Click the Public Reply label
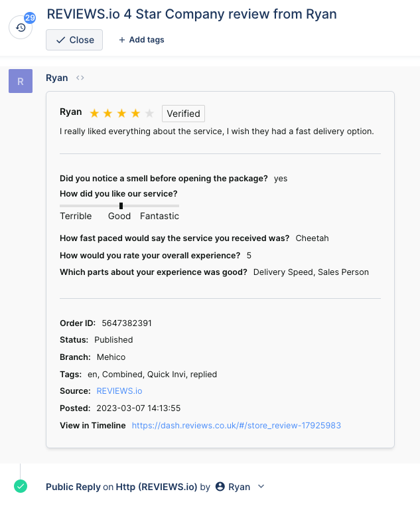This screenshot has width=420, height=524. [73, 487]
